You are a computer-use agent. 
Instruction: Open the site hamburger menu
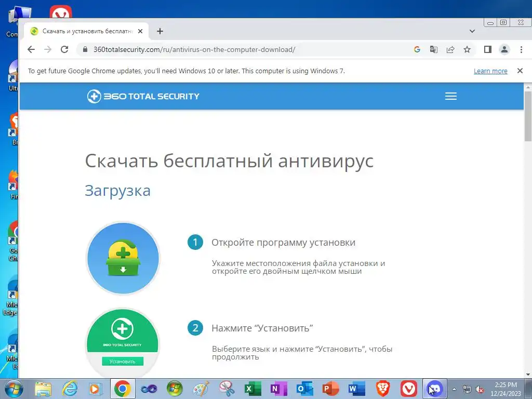pos(451,96)
